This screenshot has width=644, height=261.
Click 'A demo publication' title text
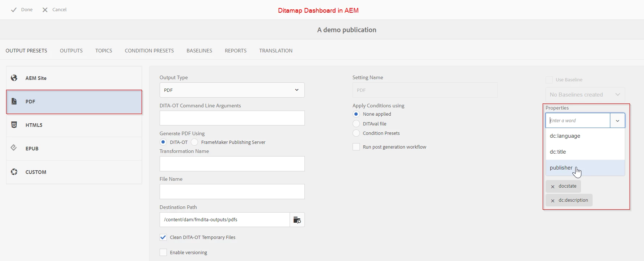coord(347,30)
